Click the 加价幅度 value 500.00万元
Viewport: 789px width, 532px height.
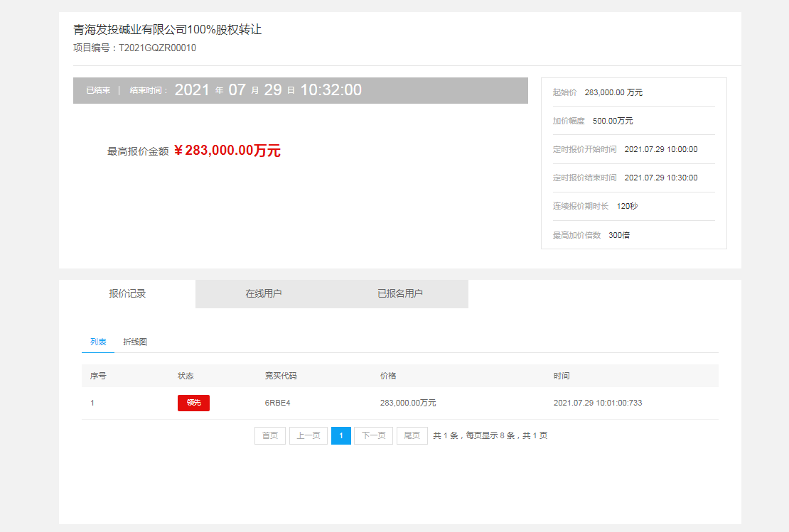[613, 121]
